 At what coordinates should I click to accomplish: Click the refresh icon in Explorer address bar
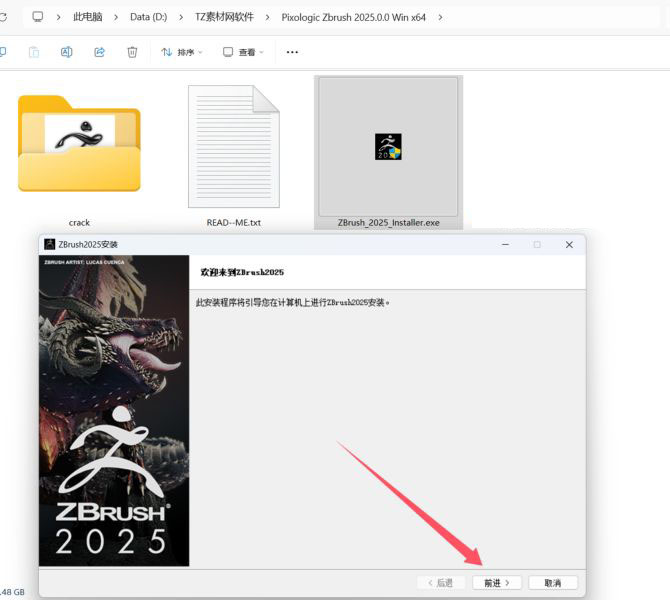[3, 17]
